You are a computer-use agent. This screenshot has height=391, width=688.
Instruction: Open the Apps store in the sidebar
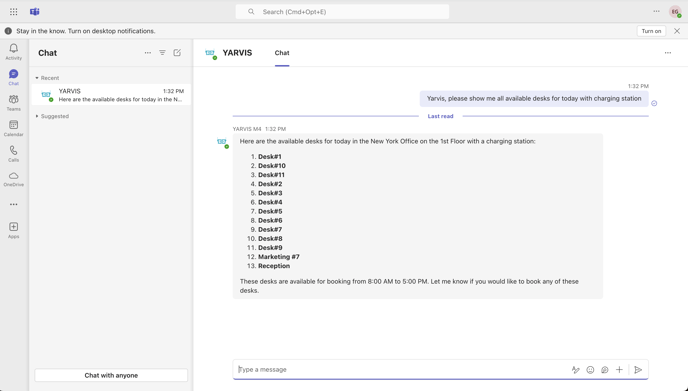click(14, 230)
